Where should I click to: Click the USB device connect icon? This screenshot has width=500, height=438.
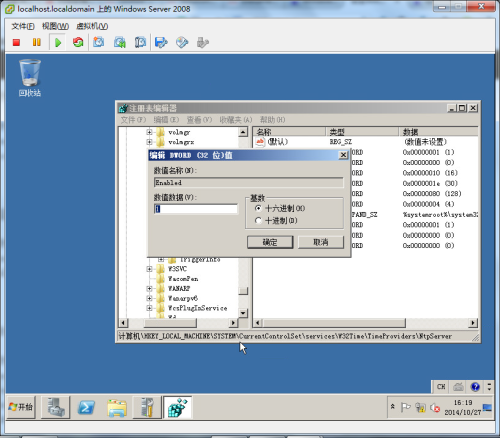(x=203, y=42)
